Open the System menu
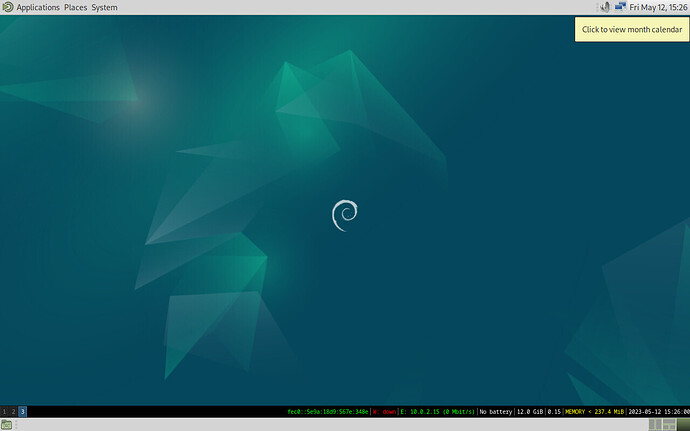 (x=104, y=7)
